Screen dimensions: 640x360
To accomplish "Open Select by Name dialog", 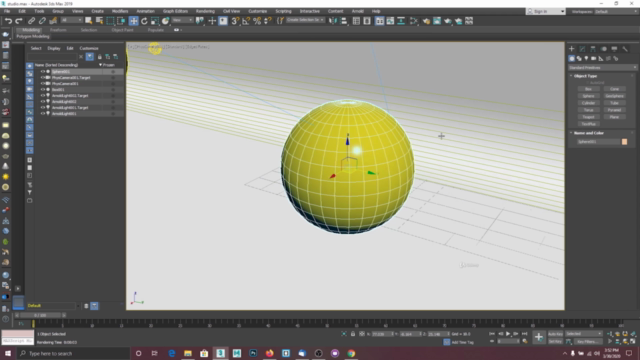I will point(99,20).
